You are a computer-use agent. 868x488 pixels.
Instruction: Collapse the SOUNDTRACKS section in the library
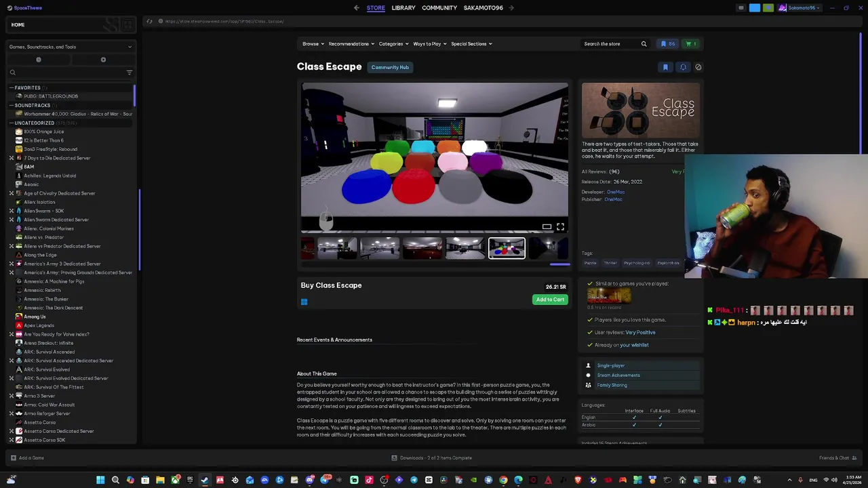click(x=11, y=105)
